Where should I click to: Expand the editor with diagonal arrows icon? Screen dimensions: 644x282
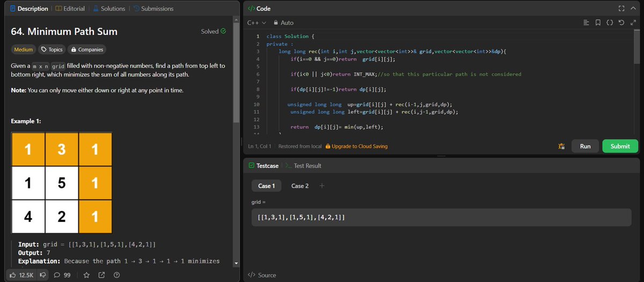pyautogui.click(x=633, y=23)
